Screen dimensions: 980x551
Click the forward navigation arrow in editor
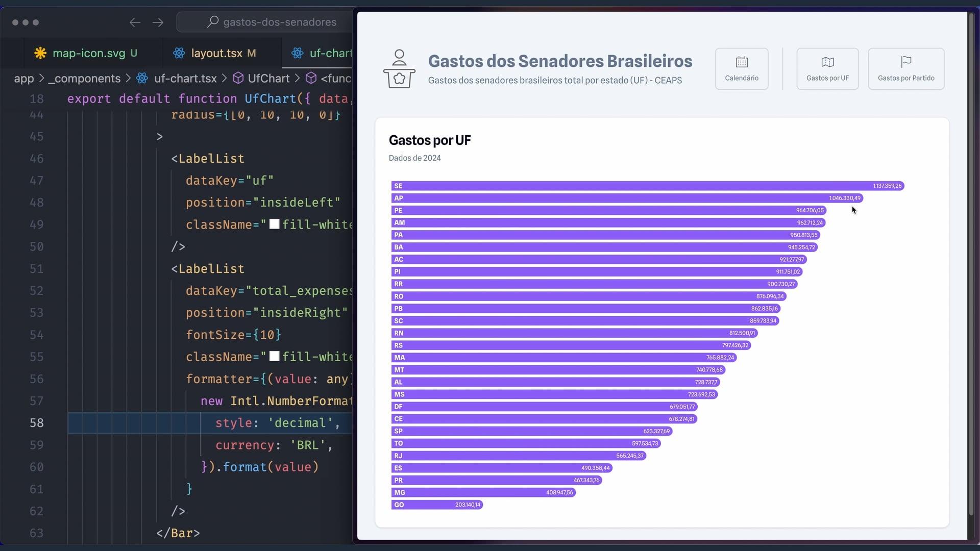click(158, 22)
